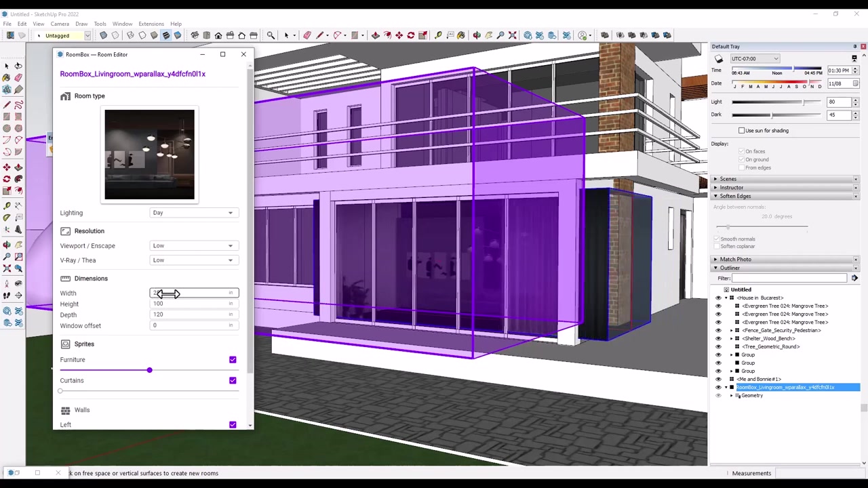This screenshot has width=868, height=488.
Task: Open the Room Type thumbnail picker in RoomBox
Action: tap(149, 155)
